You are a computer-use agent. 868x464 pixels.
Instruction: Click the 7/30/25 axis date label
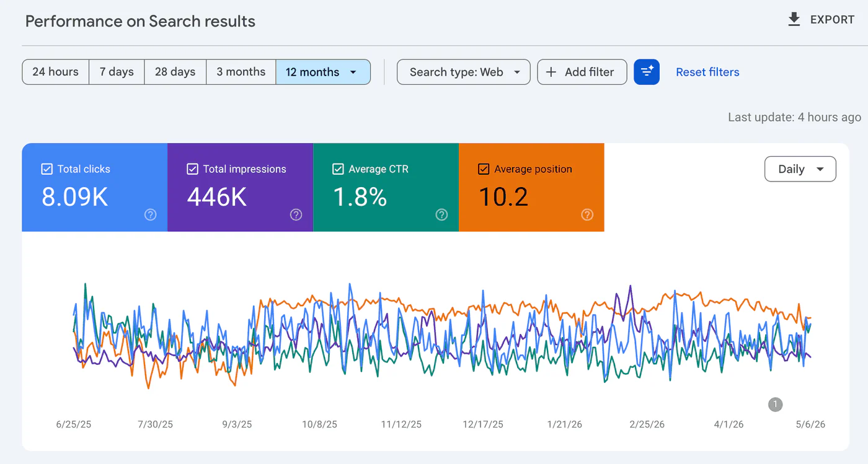click(155, 424)
